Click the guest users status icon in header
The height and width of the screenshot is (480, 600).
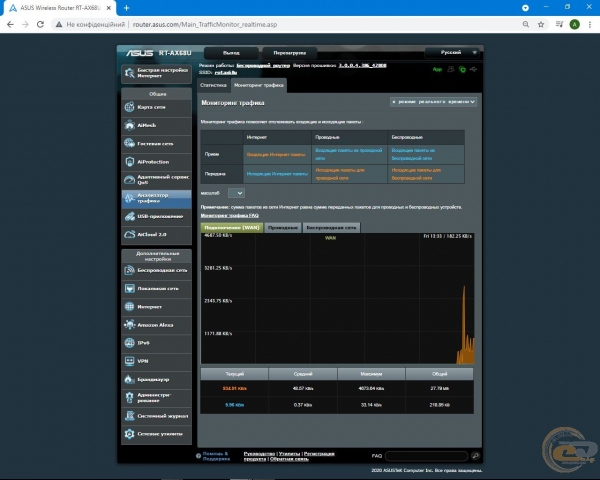point(451,69)
